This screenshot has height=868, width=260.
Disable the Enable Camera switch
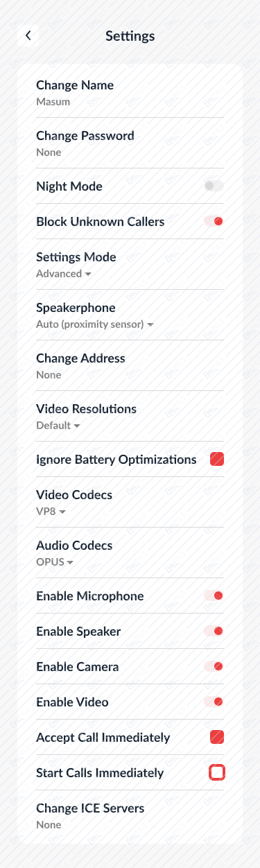[214, 666]
